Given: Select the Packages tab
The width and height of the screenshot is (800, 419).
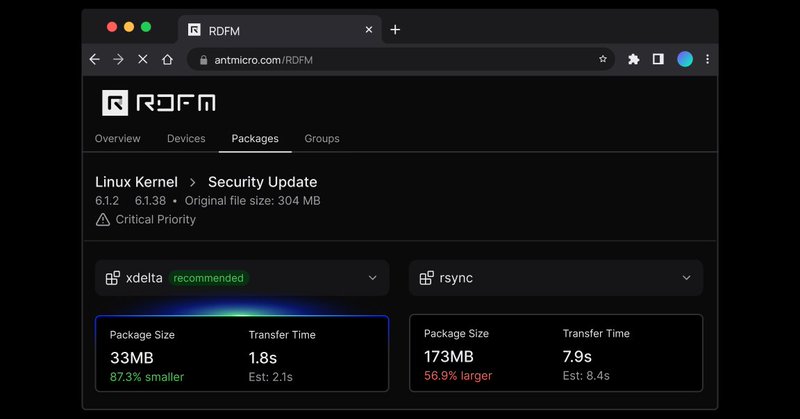Looking at the screenshot, I should [x=255, y=139].
